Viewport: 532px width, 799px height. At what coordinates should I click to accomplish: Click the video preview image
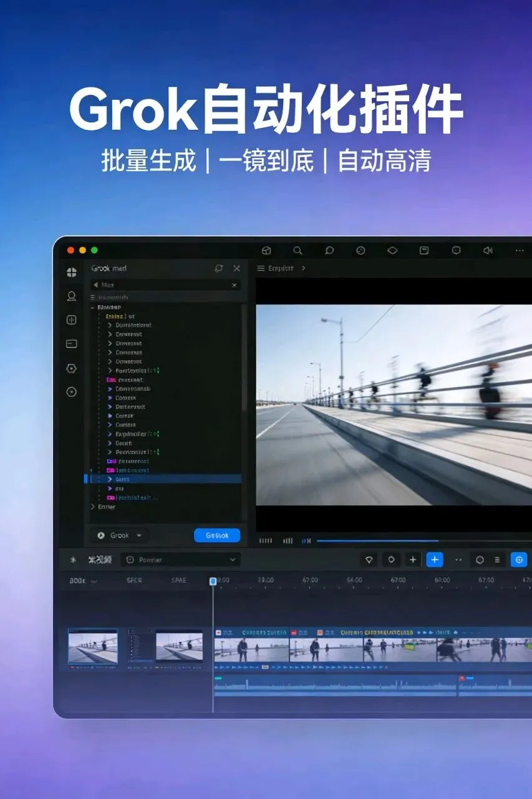(394, 404)
